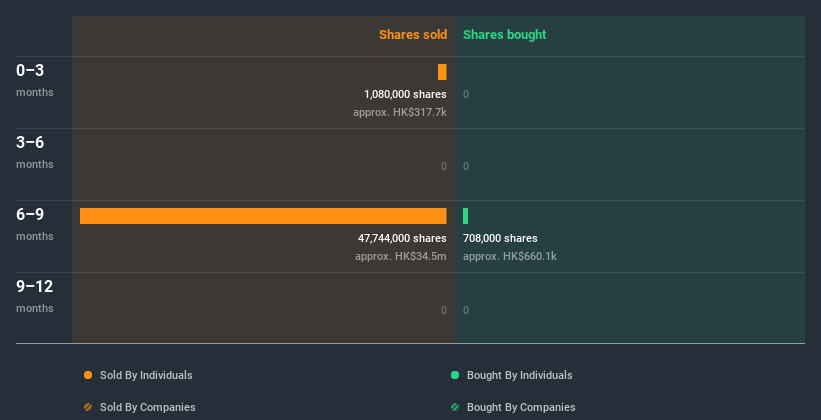The height and width of the screenshot is (420, 821).
Task: Click the 'approx. HK$317.7k' value
Action: click(400, 112)
